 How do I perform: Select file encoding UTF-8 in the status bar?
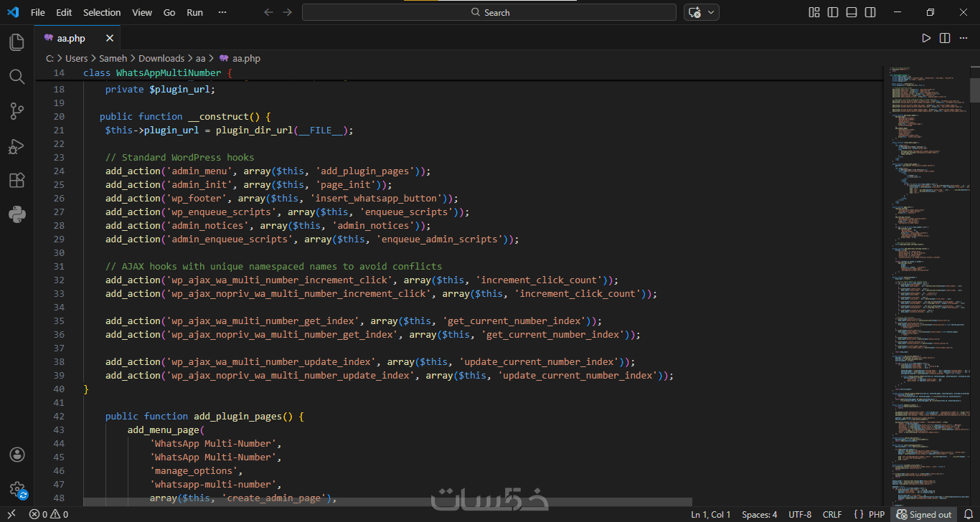pos(800,514)
